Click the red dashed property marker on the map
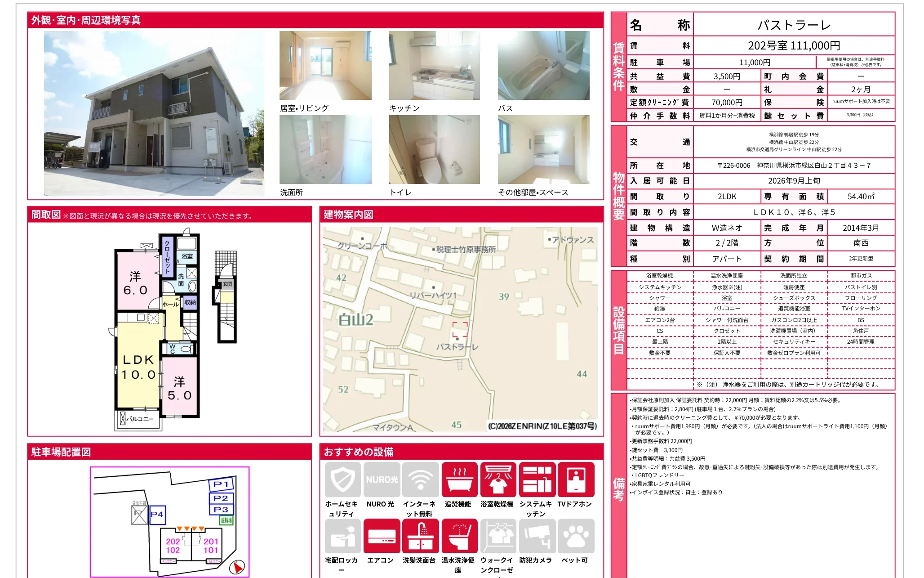Viewport: 924px width, 578px height. pyautogui.click(x=460, y=329)
